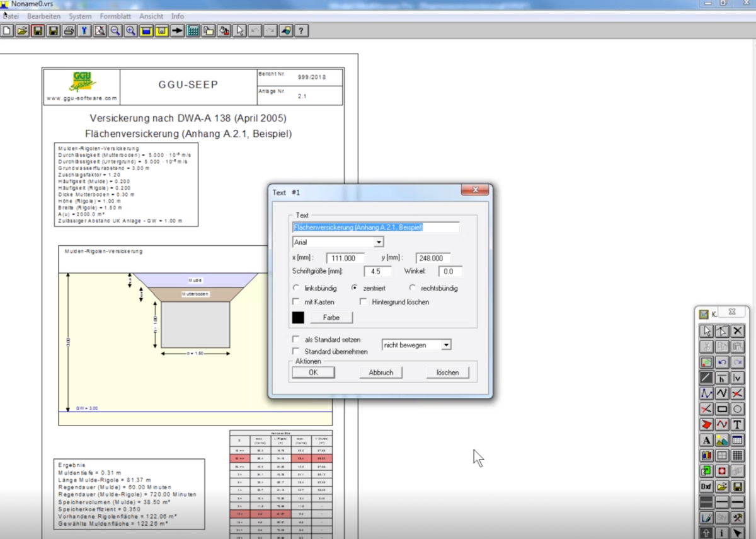Click the zoom in magnifier icon
Image resolution: width=756 pixels, height=539 pixels.
(131, 31)
